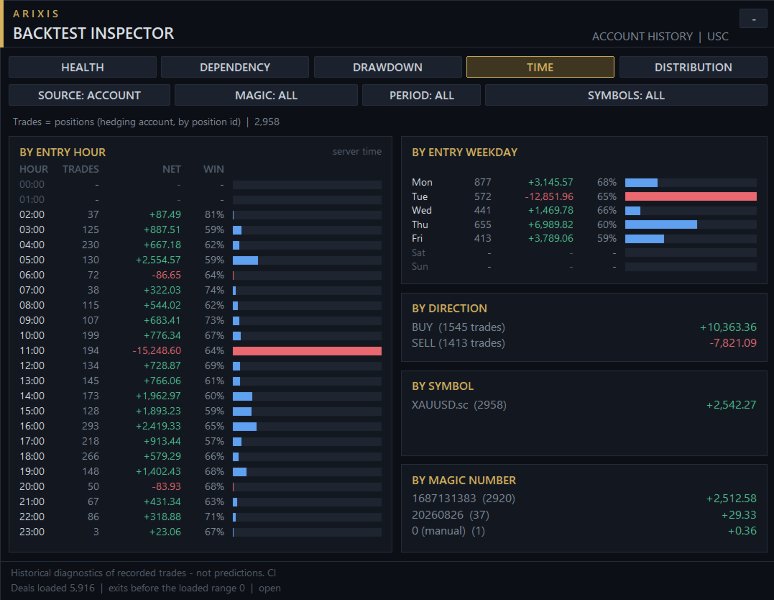Select the Wed weekday row
This screenshot has height=600, width=774.
pyautogui.click(x=584, y=210)
